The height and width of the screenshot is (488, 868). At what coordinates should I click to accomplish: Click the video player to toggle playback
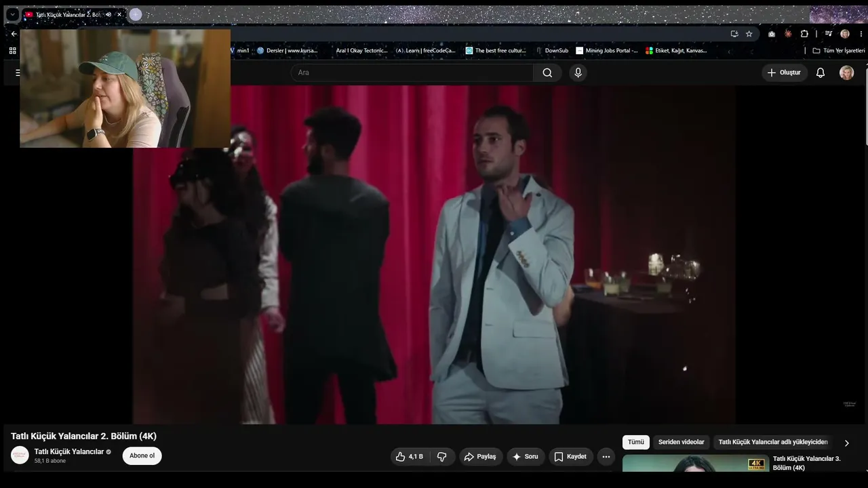tap(434, 255)
